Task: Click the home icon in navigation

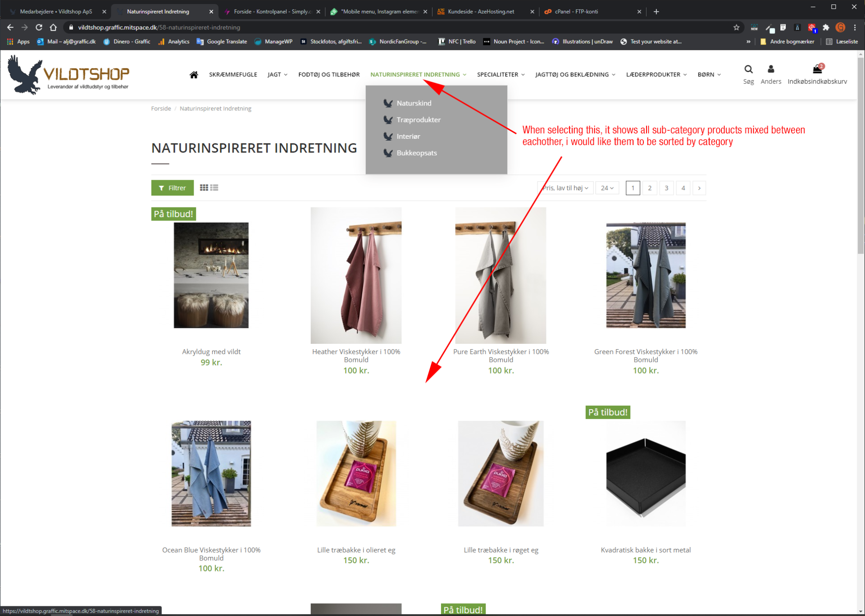Action: click(194, 75)
